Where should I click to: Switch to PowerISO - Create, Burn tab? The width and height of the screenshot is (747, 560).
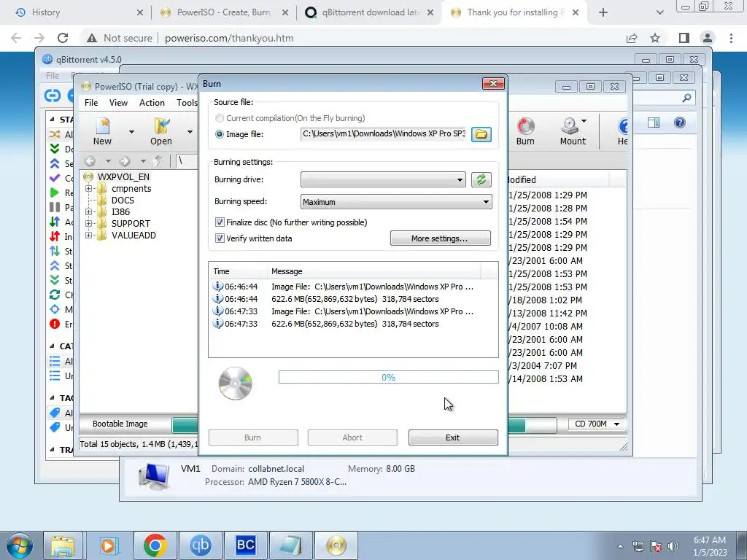point(224,12)
